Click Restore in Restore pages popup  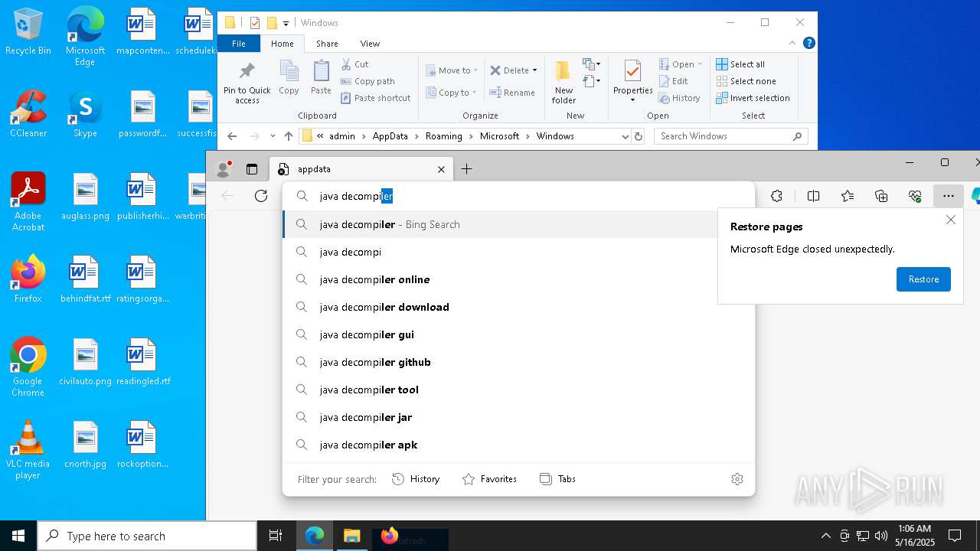[x=923, y=279]
